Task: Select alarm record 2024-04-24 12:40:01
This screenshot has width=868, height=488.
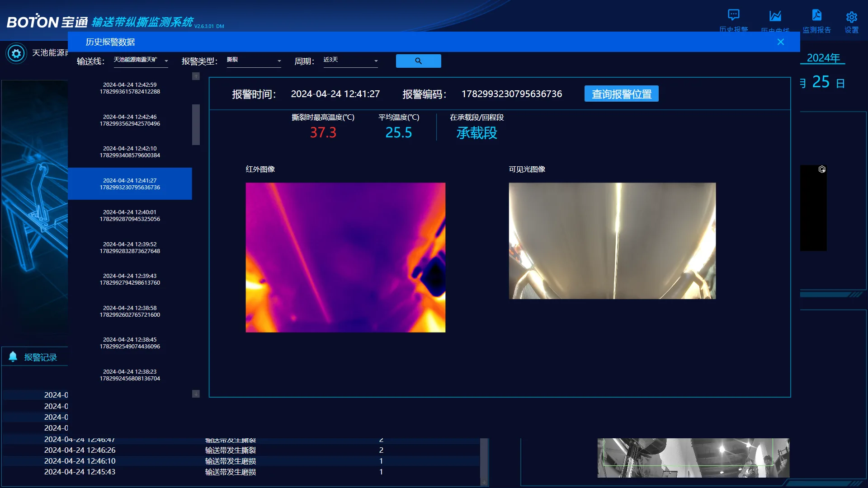Action: (x=130, y=216)
